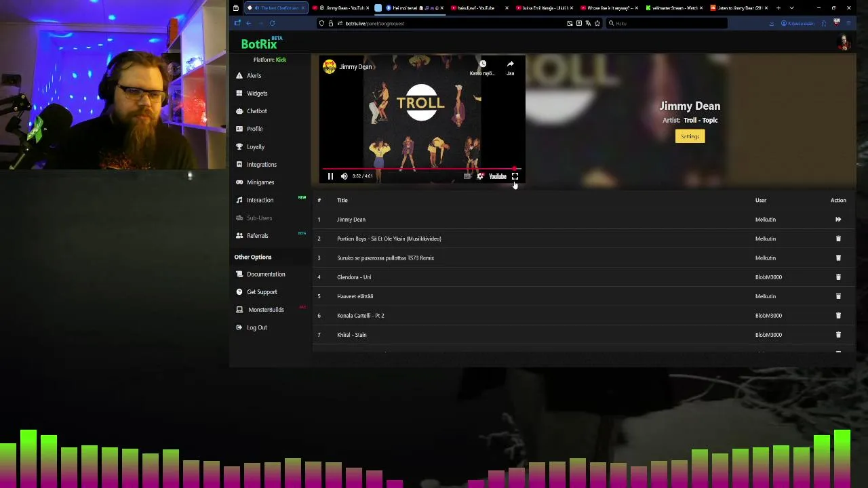Delete Suruko se puserossa song
Screen dimensions: 868x488
(x=838, y=258)
